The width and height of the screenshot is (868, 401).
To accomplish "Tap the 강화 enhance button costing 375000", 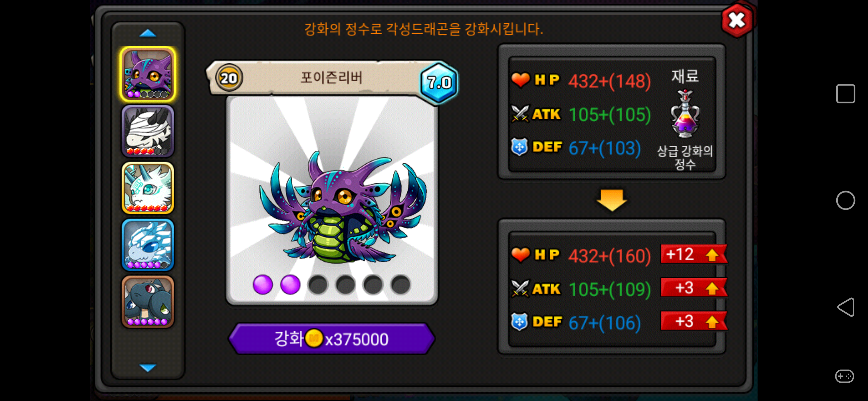I will (x=332, y=339).
